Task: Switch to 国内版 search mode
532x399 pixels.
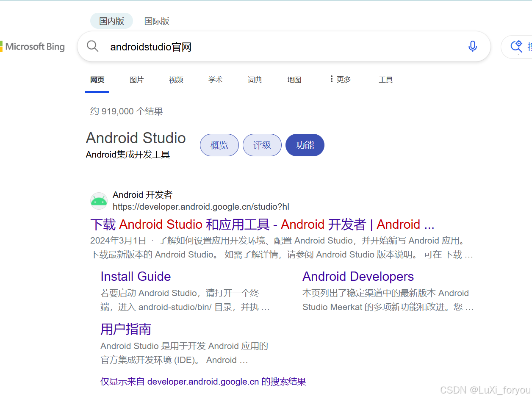Action: coord(112,21)
